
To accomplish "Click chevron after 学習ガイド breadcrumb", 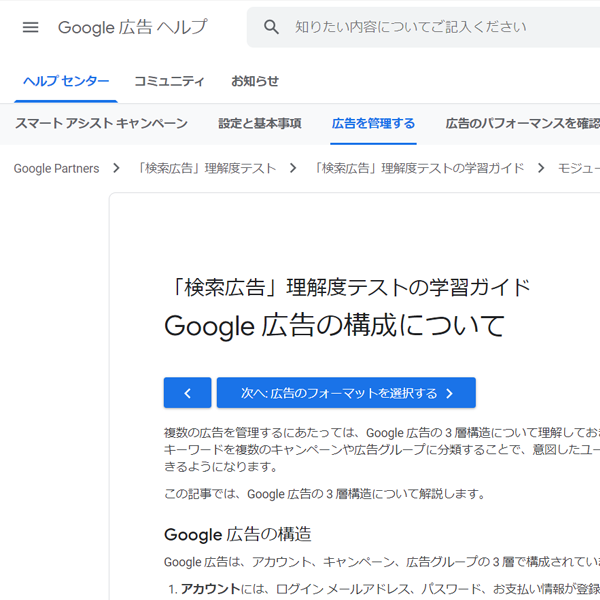I will [541, 168].
